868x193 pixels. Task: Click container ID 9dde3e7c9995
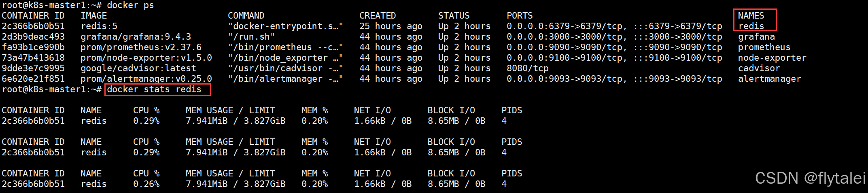(x=33, y=68)
